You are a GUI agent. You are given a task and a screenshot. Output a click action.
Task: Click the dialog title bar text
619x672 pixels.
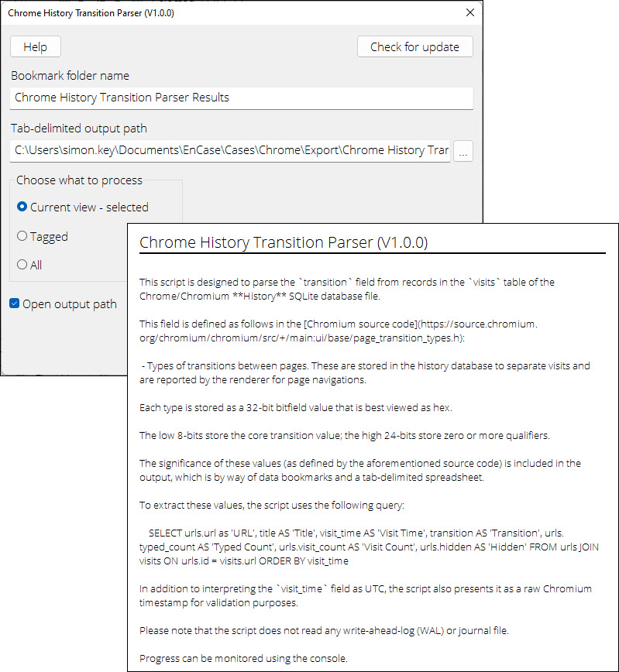[x=91, y=13]
